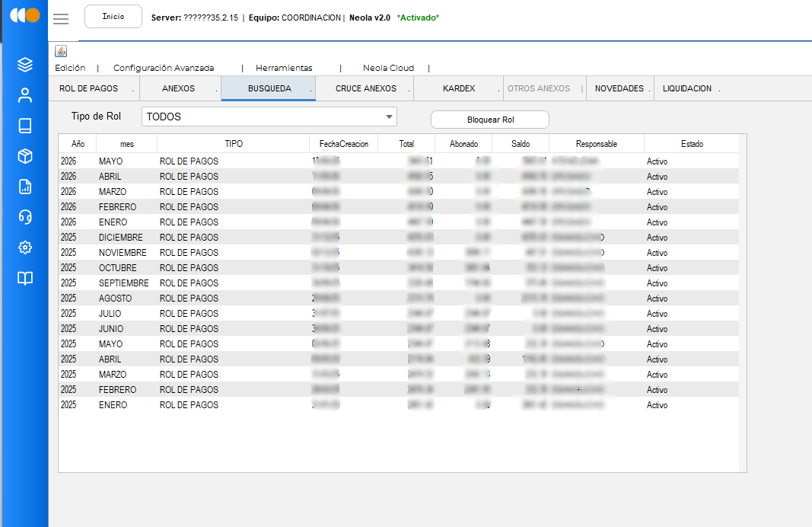This screenshot has width=812, height=527.
Task: Open the settings gear sidebar icon
Action: click(x=25, y=248)
